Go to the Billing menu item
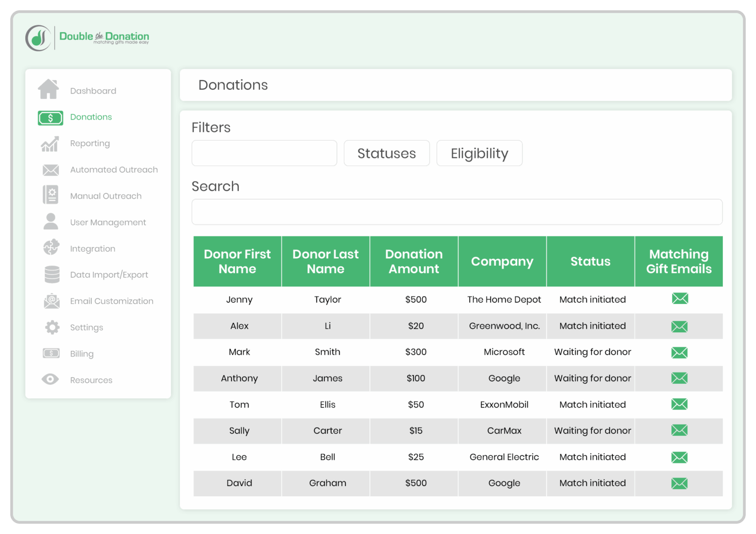756x534 pixels. tap(82, 354)
